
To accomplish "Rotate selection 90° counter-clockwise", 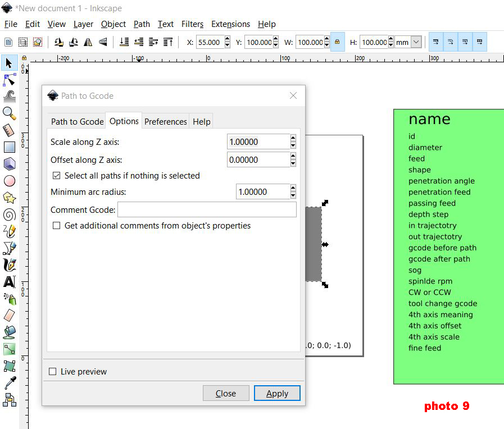I will (x=58, y=42).
